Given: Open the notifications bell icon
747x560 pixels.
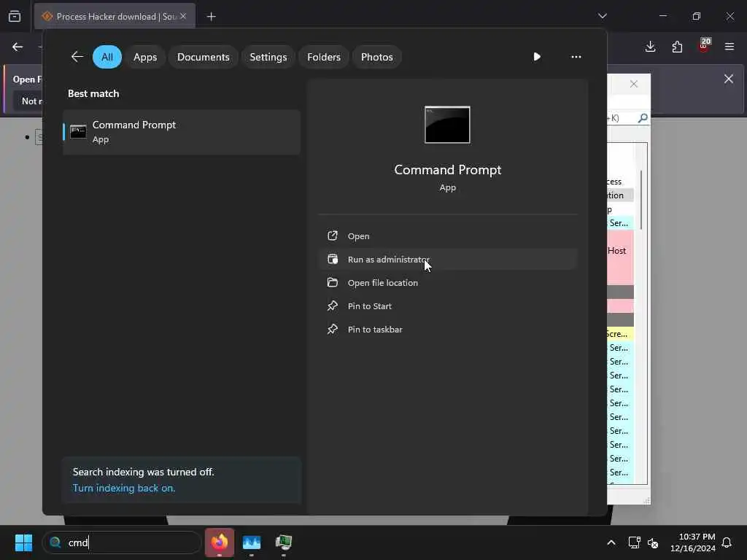Looking at the screenshot, I should [727, 542].
